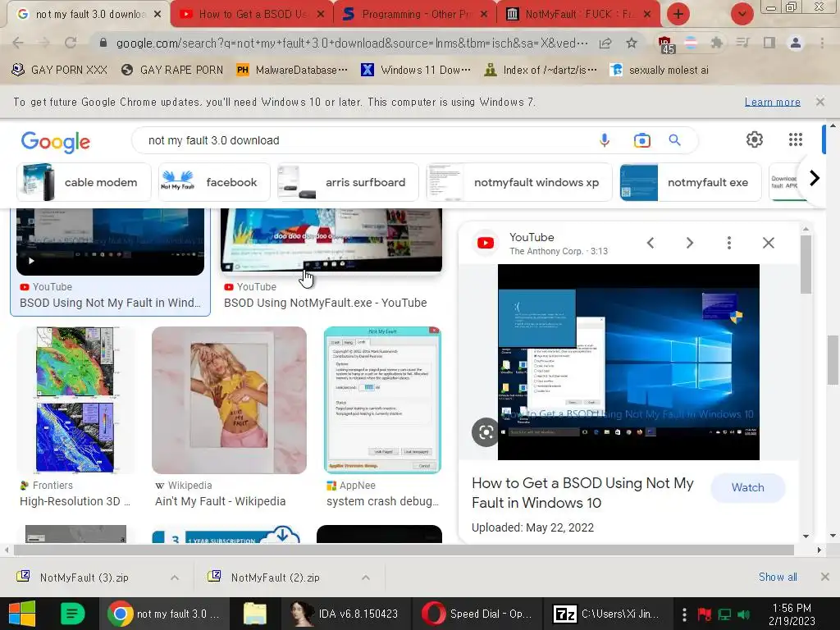Image resolution: width=840 pixels, height=630 pixels.
Task: Open the Chrome profile avatar
Action: (x=796, y=43)
